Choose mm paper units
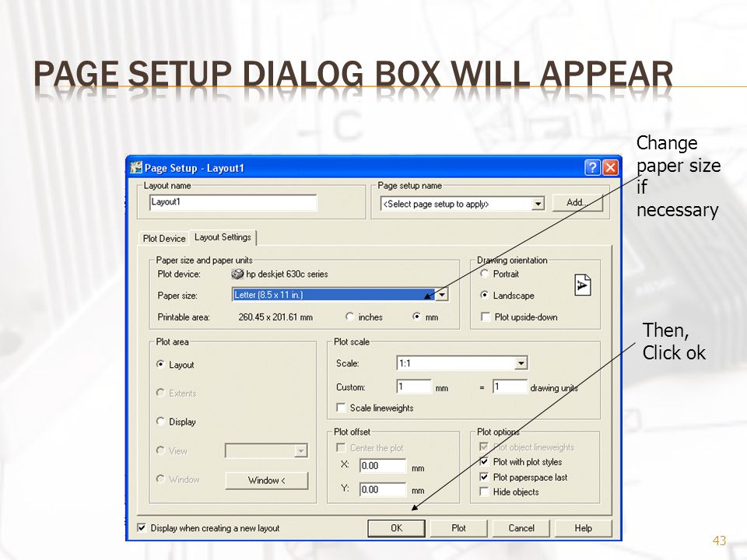Viewport: 747px width, 560px height. 417,317
